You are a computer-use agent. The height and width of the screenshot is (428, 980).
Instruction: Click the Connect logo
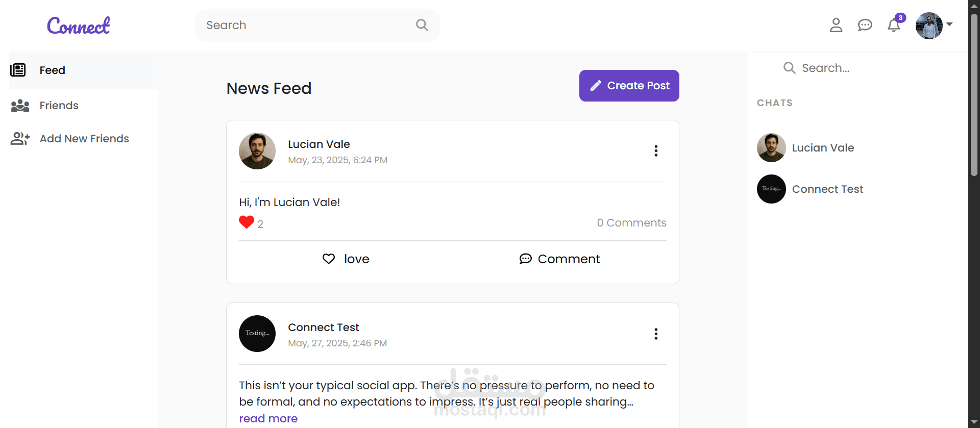79,26
